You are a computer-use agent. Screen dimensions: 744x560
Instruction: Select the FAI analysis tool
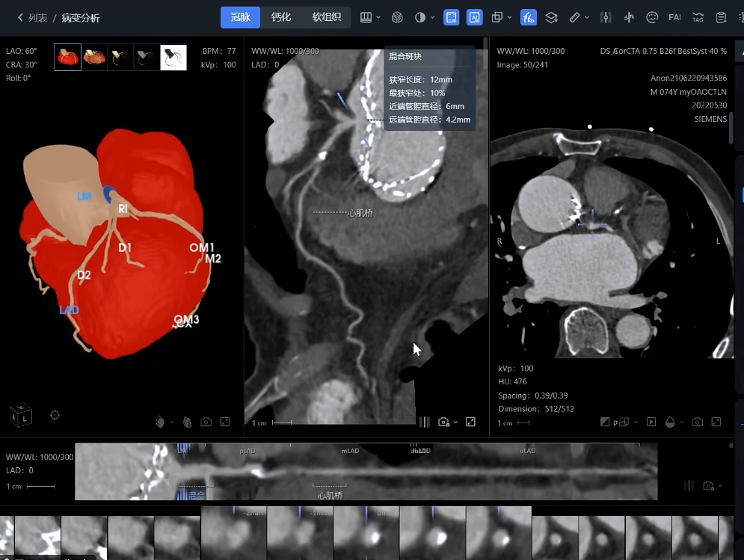pos(674,17)
